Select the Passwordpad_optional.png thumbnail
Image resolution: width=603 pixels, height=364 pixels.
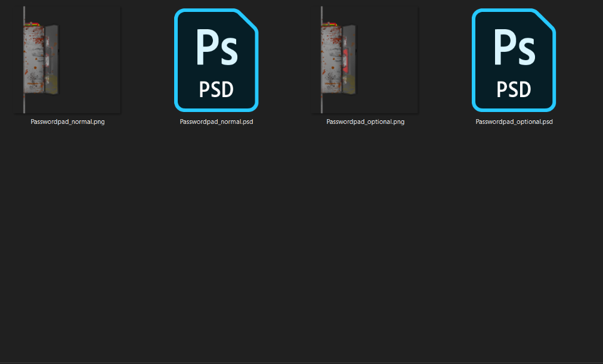click(365, 60)
